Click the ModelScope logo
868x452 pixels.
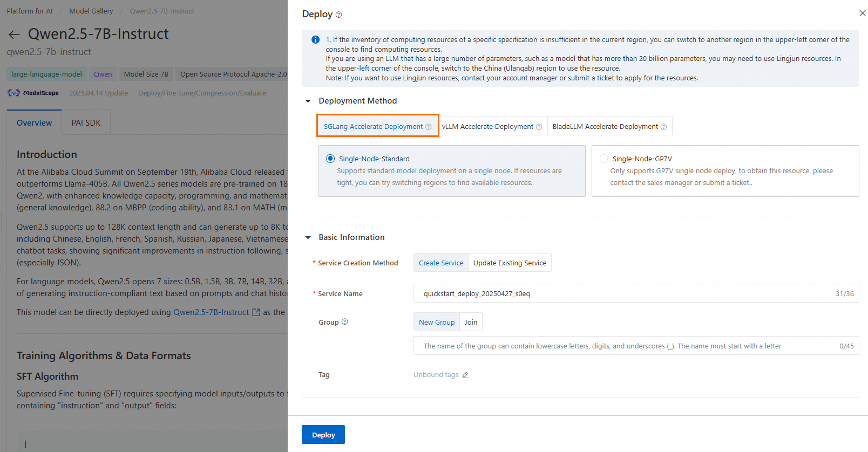[x=33, y=93]
